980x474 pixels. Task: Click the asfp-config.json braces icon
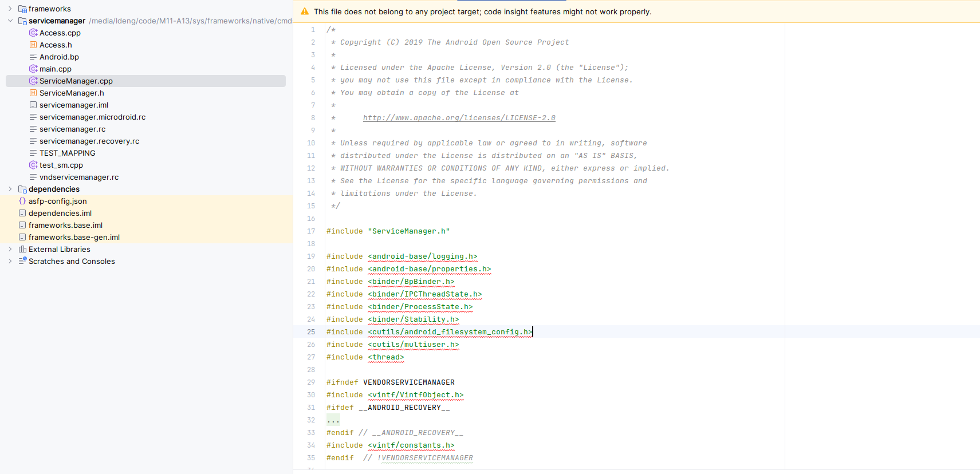[x=22, y=201]
